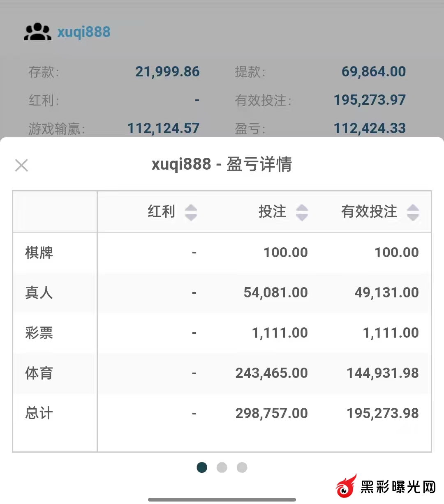Select the 棋牌 row label
The width and height of the screenshot is (444, 504).
(x=39, y=252)
